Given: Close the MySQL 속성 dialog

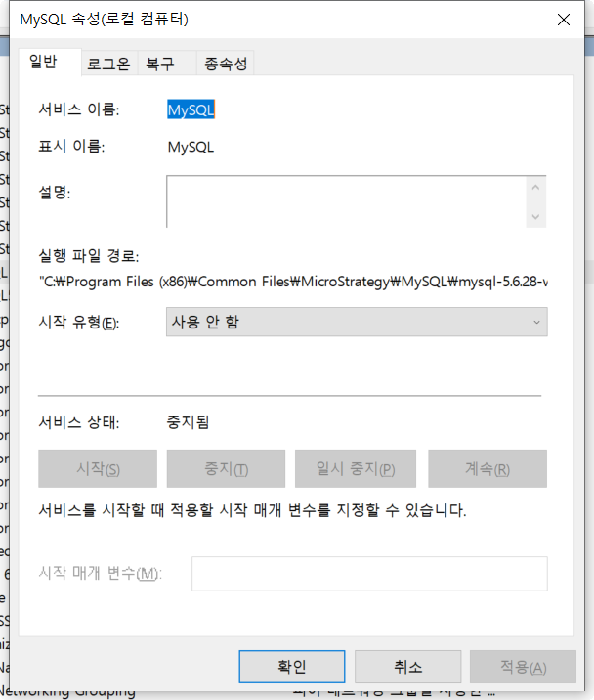Looking at the screenshot, I should pyautogui.click(x=564, y=20).
